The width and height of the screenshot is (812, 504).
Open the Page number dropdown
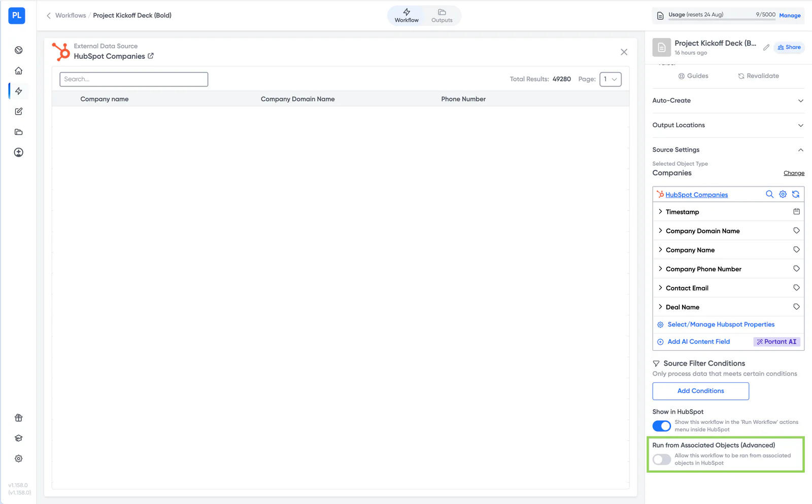coord(611,79)
